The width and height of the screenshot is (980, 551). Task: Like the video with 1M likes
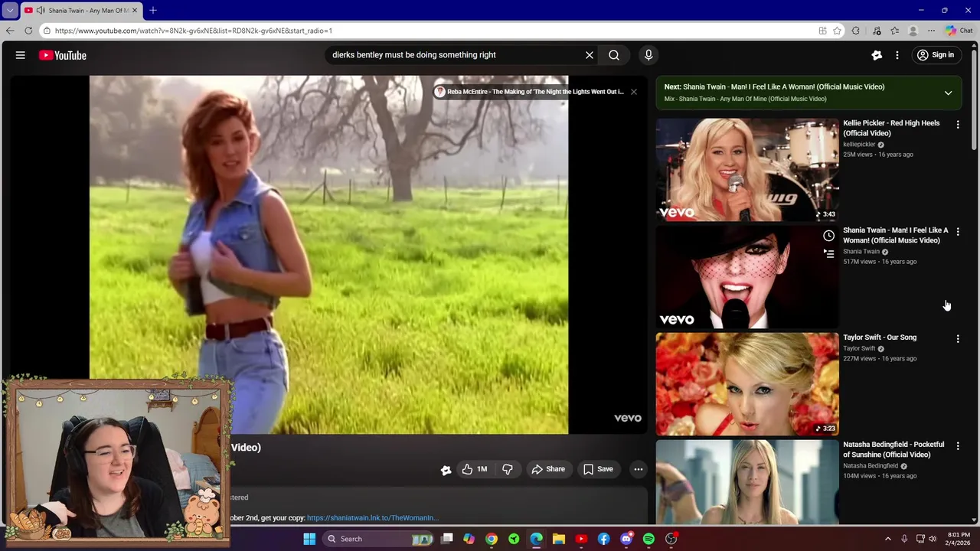(475, 469)
